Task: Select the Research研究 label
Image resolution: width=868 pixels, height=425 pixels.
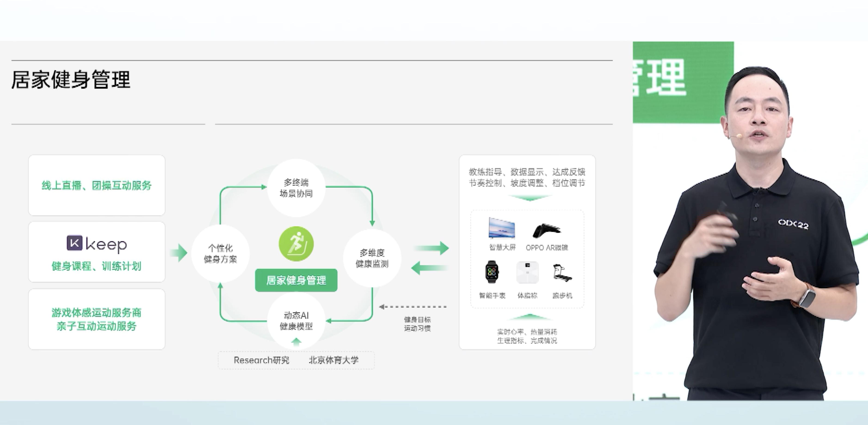Action: point(262,360)
